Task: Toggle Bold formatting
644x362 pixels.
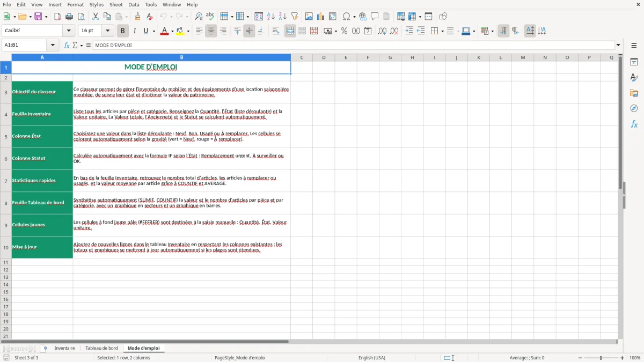Action: [123, 31]
